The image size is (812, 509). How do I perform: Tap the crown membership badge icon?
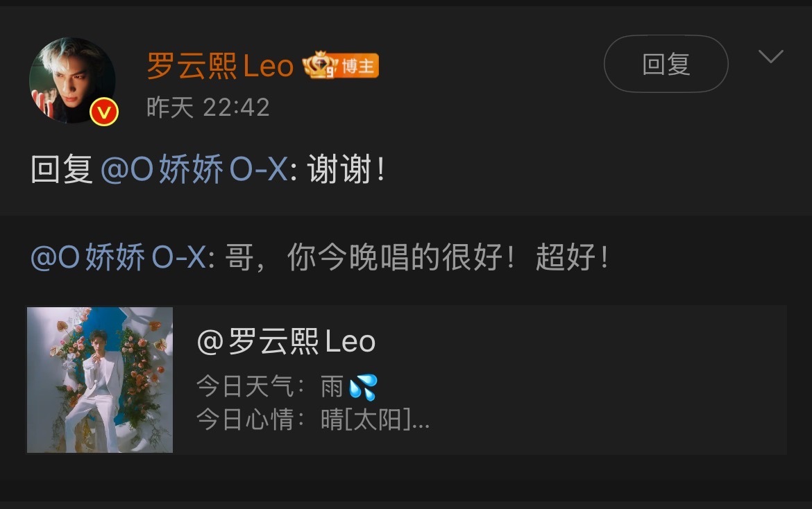pyautogui.click(x=319, y=65)
